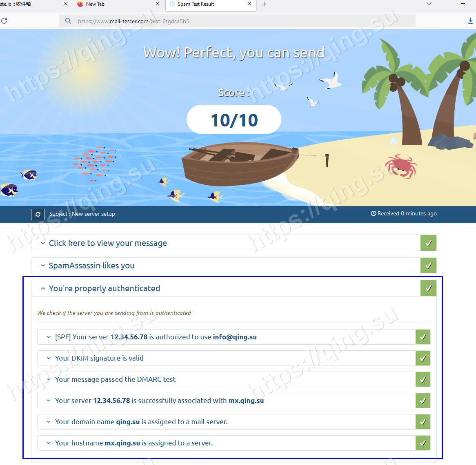Click the green checkmark beside SpamAssassin likes you

pos(428,266)
